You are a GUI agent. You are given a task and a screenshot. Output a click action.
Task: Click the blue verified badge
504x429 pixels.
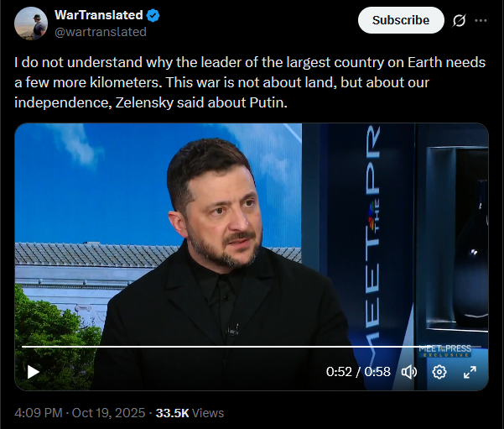tap(153, 15)
